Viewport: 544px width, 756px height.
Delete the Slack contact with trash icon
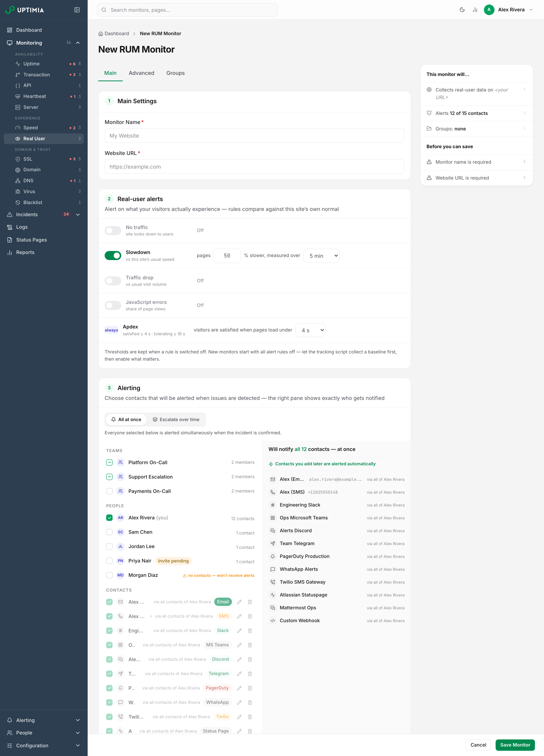[x=250, y=631]
